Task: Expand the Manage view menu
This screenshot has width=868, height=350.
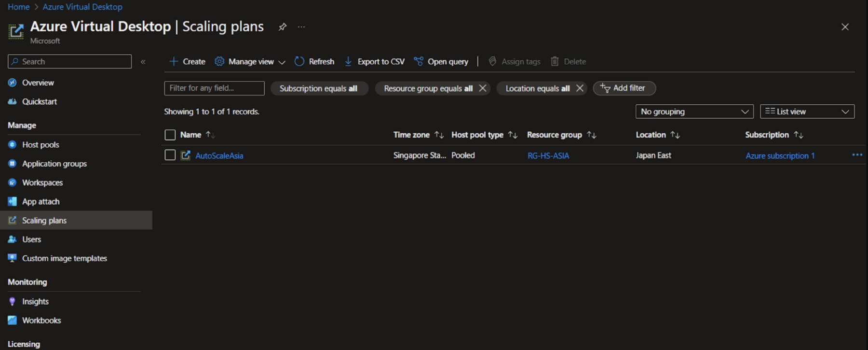Action: tap(250, 61)
